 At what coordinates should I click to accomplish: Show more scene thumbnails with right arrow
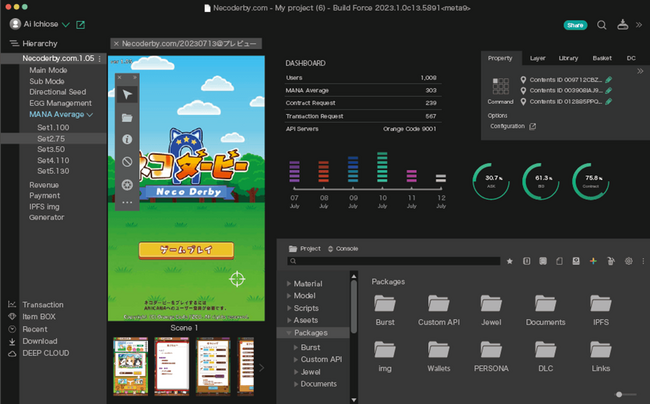coord(261,368)
